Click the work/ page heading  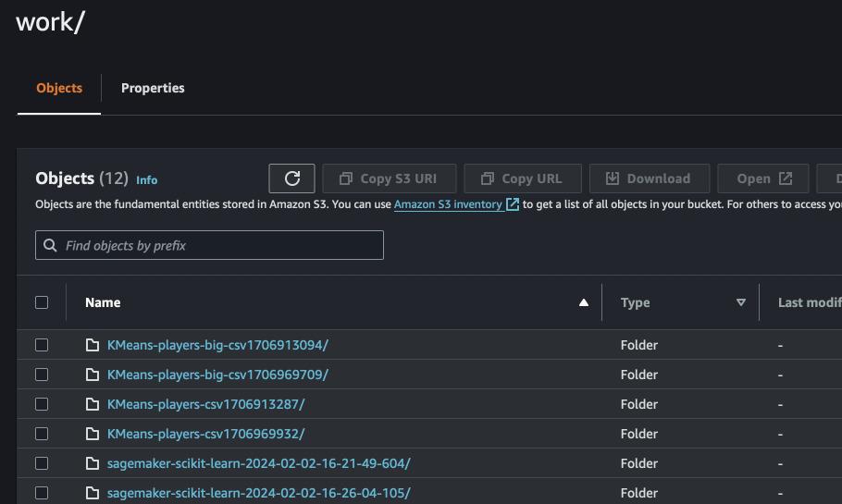(51, 22)
